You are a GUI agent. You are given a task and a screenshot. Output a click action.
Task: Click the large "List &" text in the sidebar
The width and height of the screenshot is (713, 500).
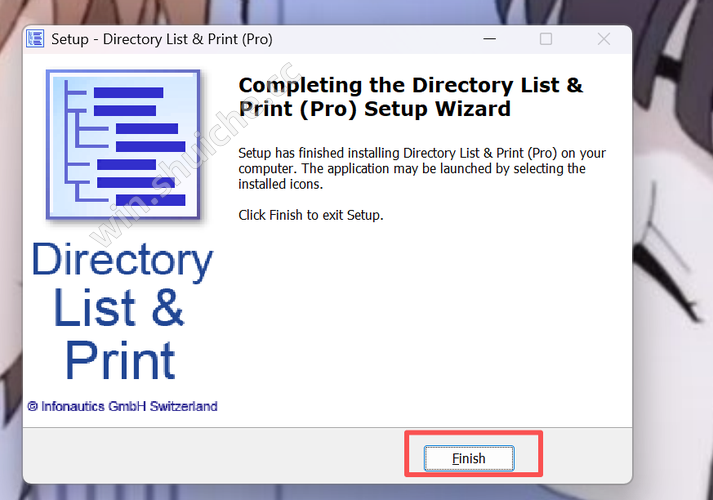[119, 309]
